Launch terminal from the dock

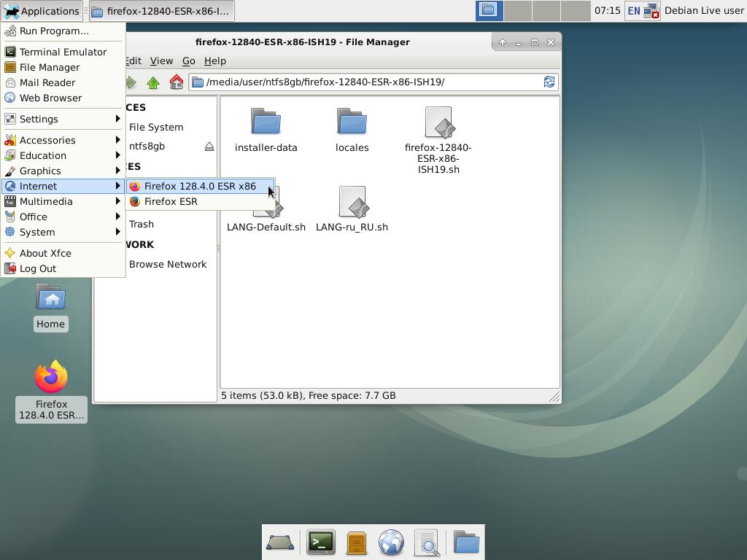point(321,542)
